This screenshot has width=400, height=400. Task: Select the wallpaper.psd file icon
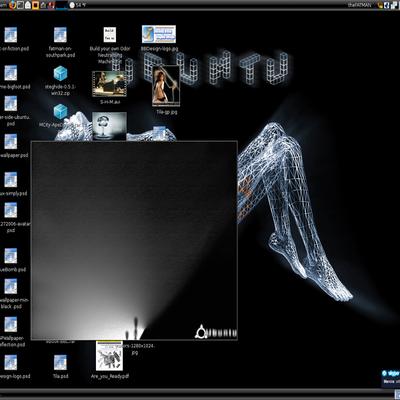pos(11,142)
